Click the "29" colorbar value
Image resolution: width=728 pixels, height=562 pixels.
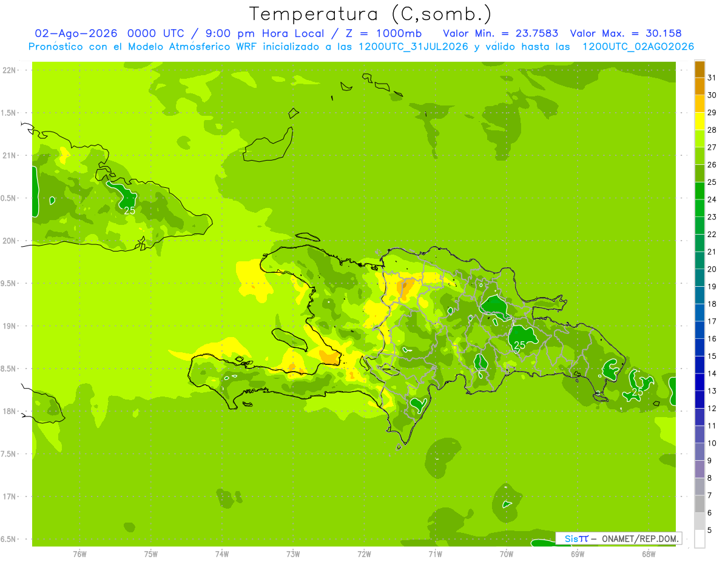[712, 112]
